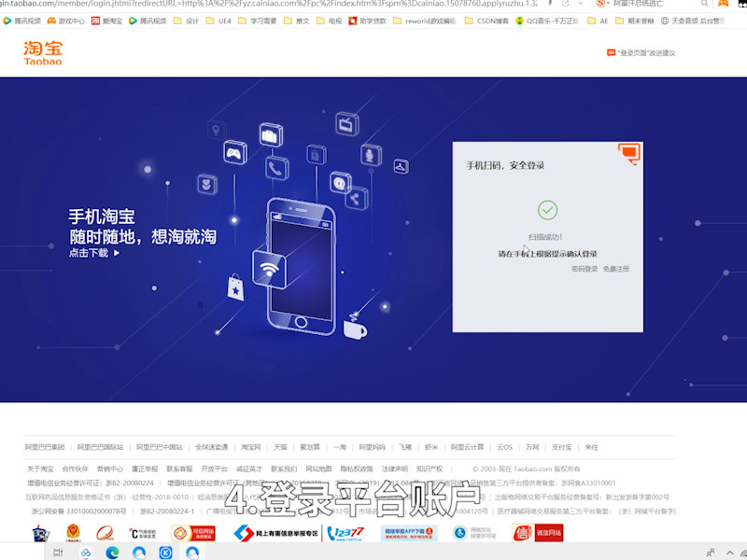This screenshot has width=747, height=560.
Task: Click the Taobao logo
Action: point(43,53)
